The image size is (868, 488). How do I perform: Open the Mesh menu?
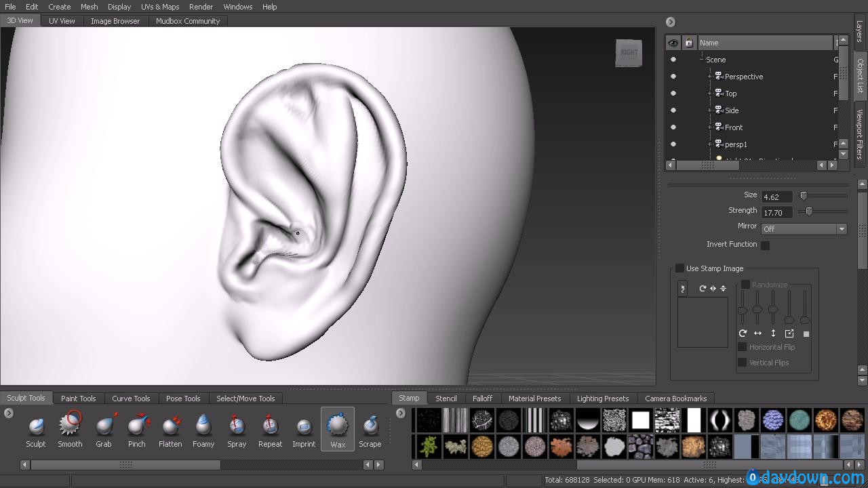pyautogui.click(x=90, y=7)
